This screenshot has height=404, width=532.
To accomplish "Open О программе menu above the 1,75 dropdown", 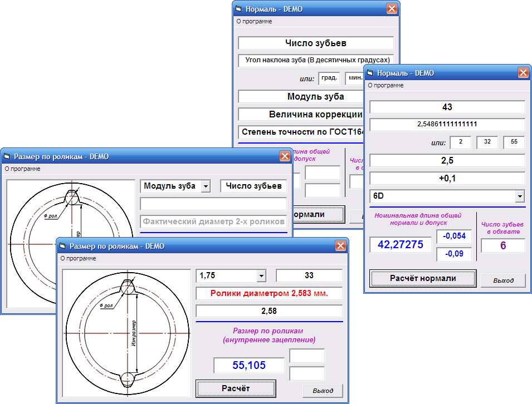I will click(x=78, y=258).
